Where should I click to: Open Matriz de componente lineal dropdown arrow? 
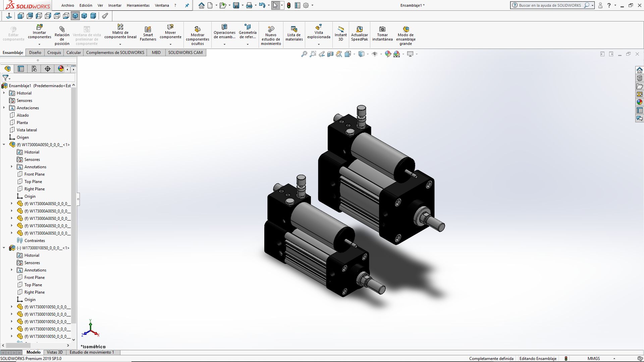[120, 44]
